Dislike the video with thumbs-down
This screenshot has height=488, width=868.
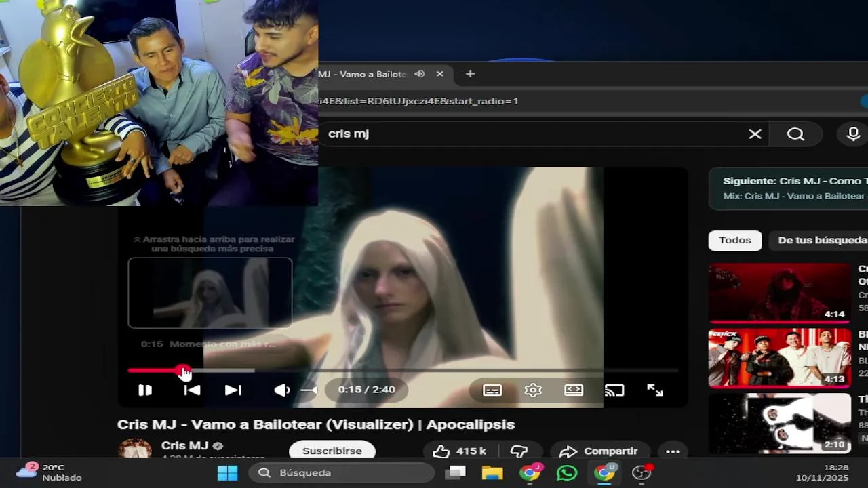coord(519,451)
